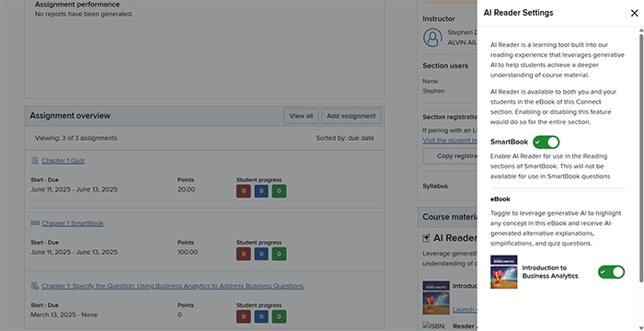The height and width of the screenshot is (331, 644).
Task: Open the Visit the student link
Action: click(x=450, y=141)
